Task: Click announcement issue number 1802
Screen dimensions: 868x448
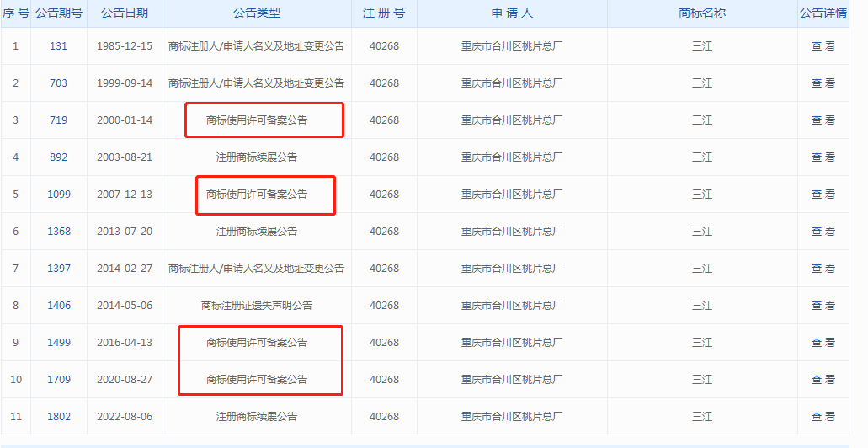Action: (59, 417)
